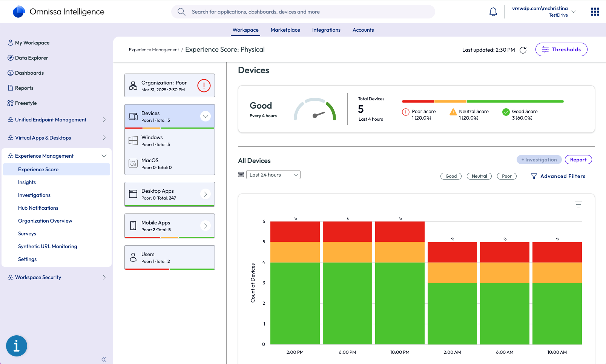
Task: Click the Organization Poor alert icon
Action: [204, 86]
